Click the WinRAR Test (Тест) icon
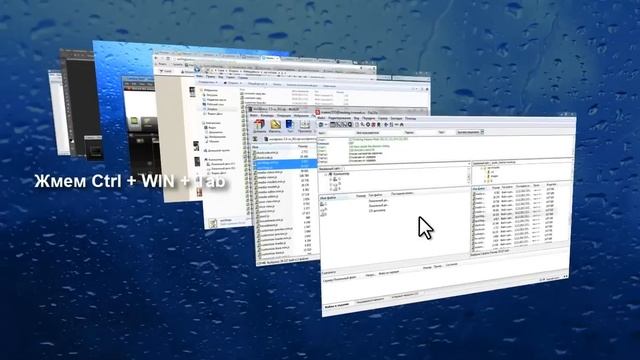The height and width of the screenshot is (360, 640). (290, 125)
